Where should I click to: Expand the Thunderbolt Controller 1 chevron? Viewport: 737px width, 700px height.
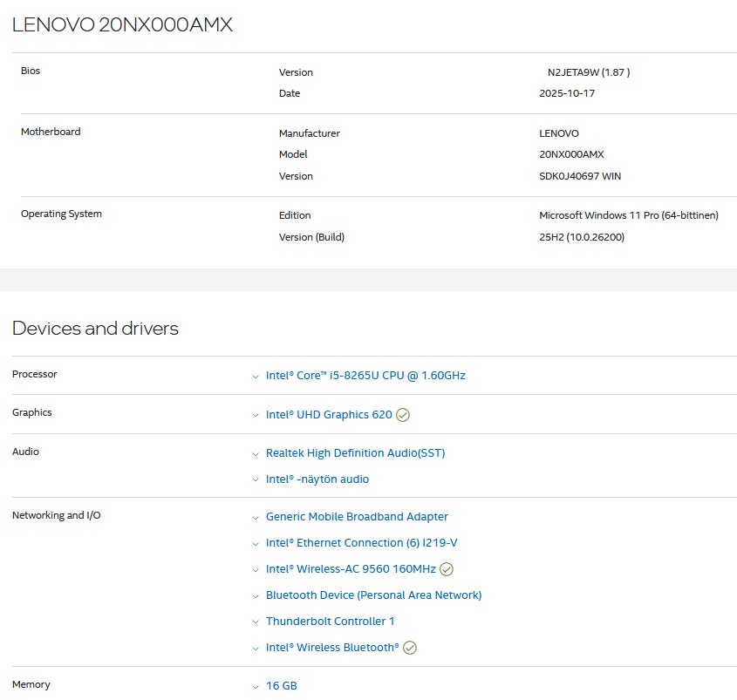[256, 622]
